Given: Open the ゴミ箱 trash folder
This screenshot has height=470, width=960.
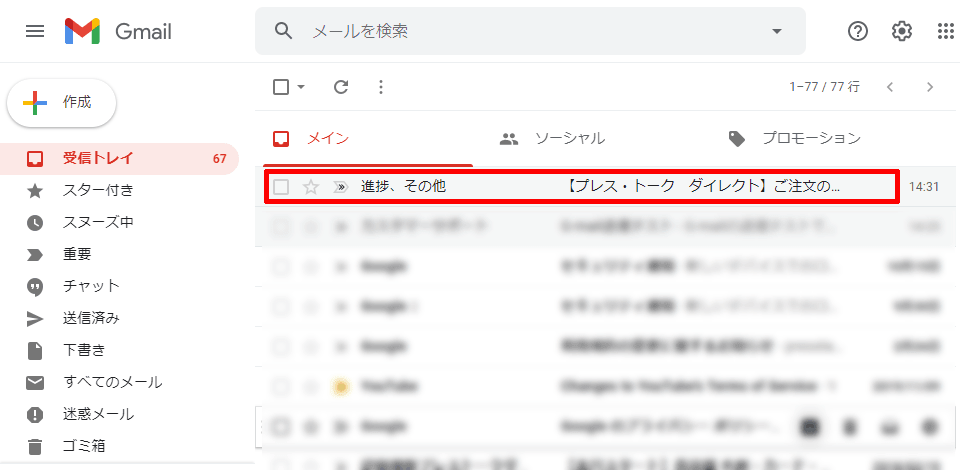Looking at the screenshot, I should pos(84,446).
